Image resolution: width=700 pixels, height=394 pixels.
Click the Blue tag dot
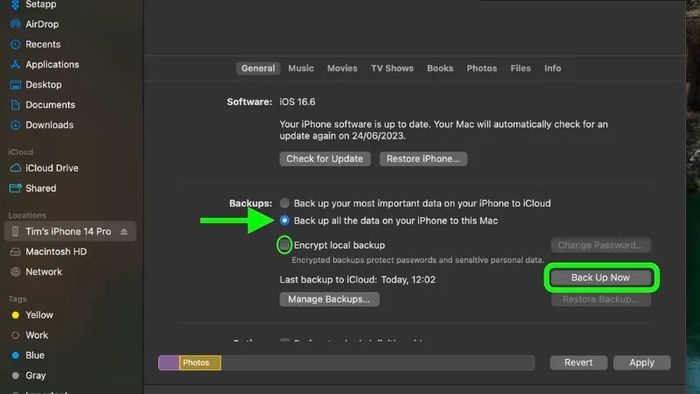(x=15, y=355)
